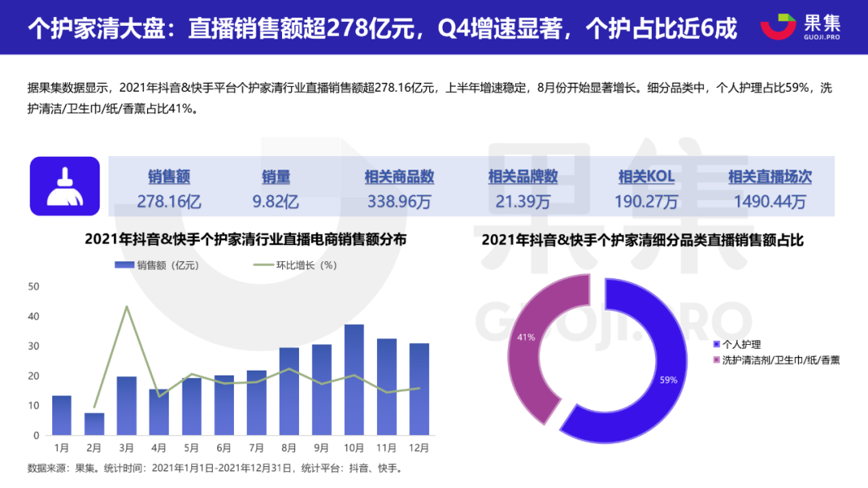Click the purple broom cleaning icon
The width and height of the screenshot is (868, 488).
click(x=65, y=187)
